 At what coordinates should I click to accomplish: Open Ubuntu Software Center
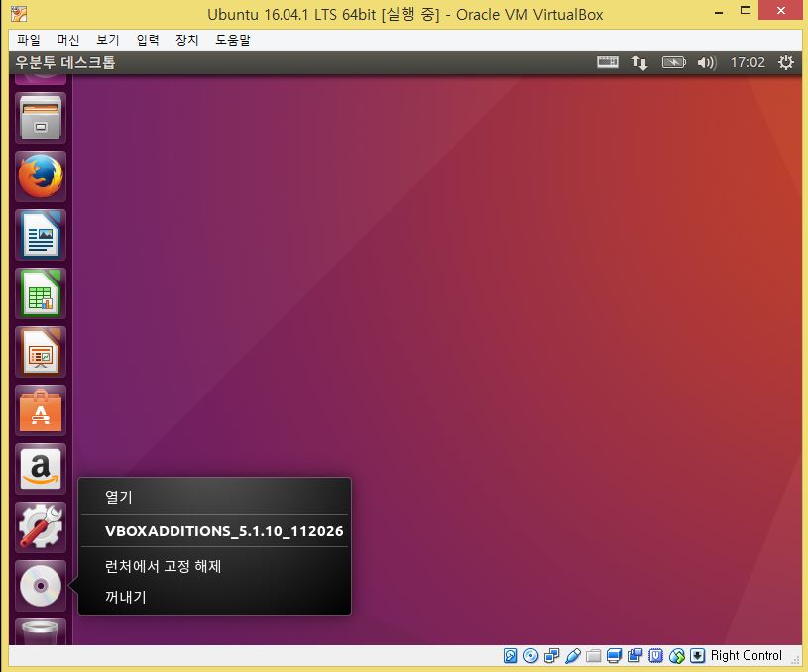pos(41,409)
